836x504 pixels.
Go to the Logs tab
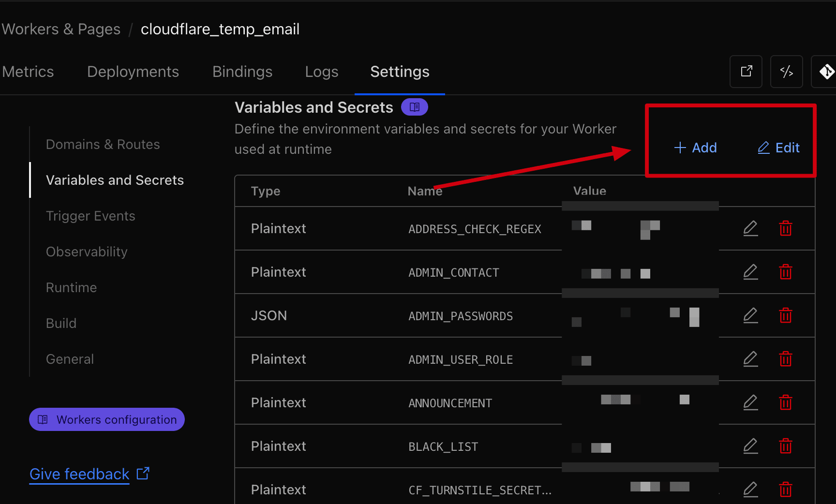click(322, 72)
